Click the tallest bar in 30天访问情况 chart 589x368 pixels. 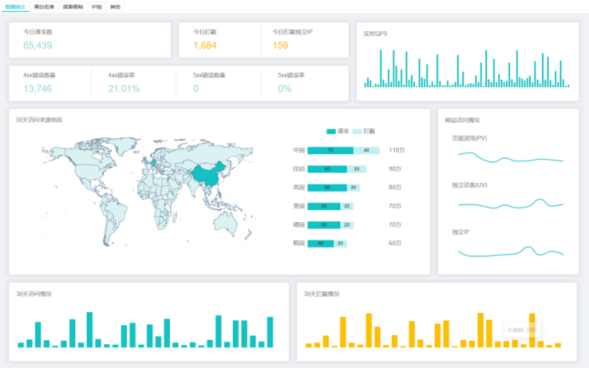(x=90, y=329)
